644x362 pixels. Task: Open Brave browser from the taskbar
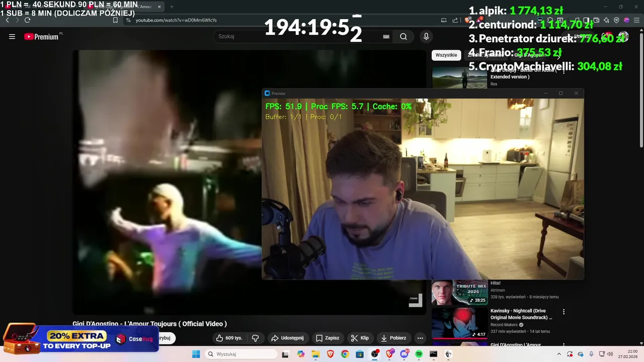point(331,354)
